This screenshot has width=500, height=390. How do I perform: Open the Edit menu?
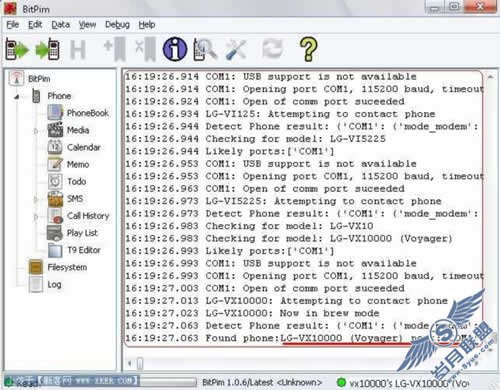pos(35,25)
